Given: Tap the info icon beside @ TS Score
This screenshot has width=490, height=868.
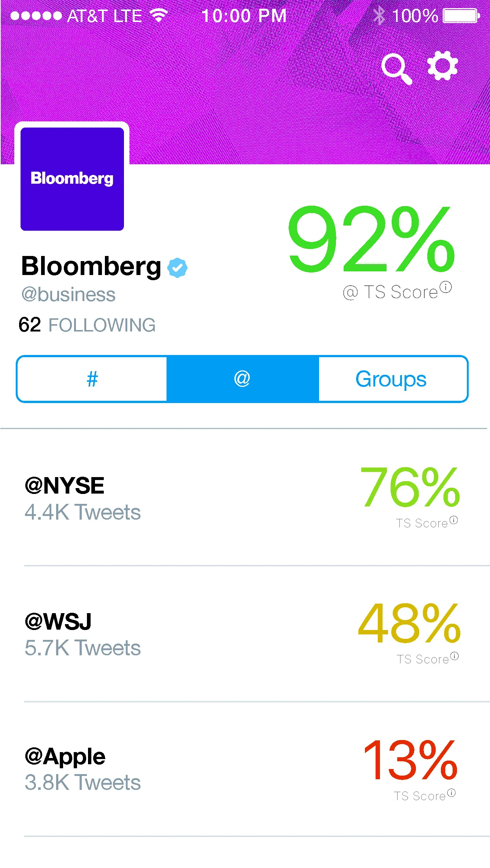Looking at the screenshot, I should click(x=446, y=287).
